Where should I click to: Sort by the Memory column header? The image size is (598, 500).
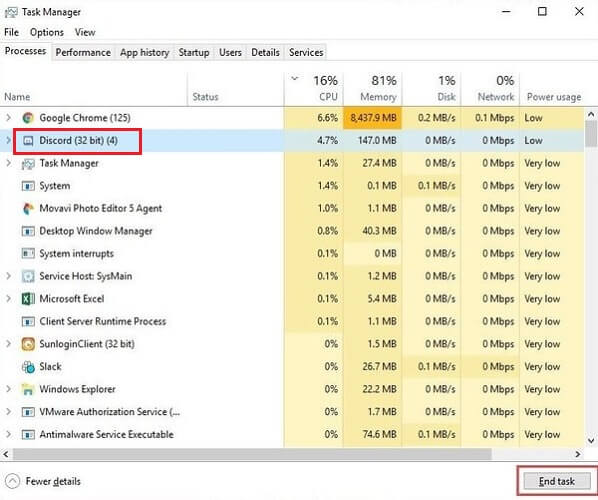pyautogui.click(x=373, y=89)
